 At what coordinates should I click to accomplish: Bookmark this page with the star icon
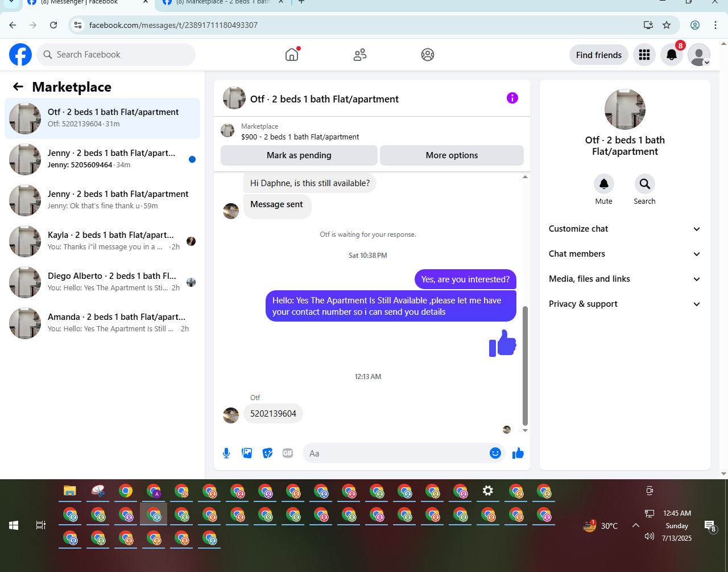tap(667, 25)
